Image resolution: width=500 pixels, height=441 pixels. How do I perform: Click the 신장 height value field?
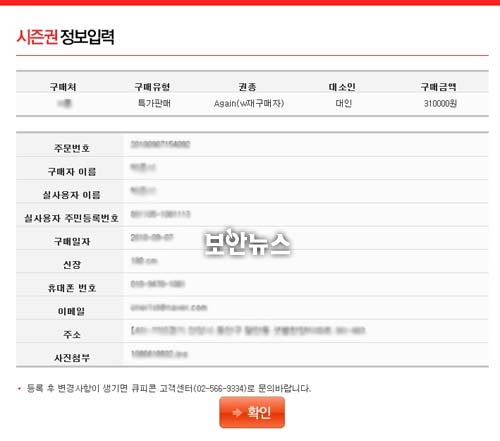pyautogui.click(x=144, y=261)
